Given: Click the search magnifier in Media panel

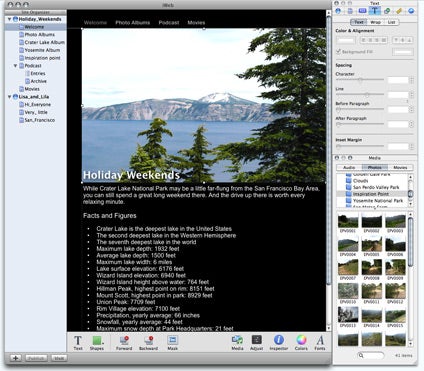Looking at the screenshot, I should (361, 355).
